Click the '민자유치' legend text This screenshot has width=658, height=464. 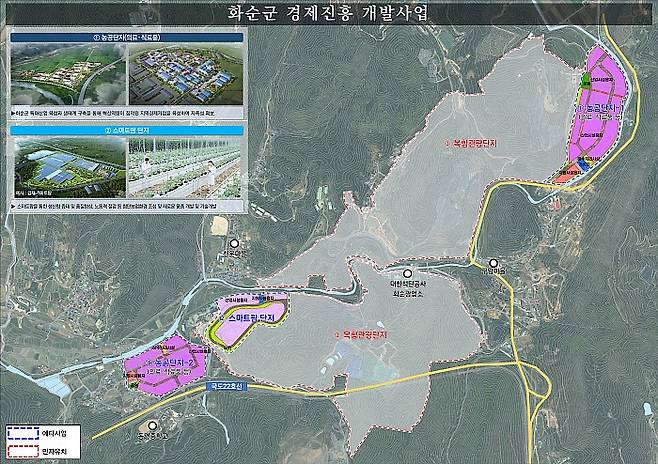pos(54,452)
